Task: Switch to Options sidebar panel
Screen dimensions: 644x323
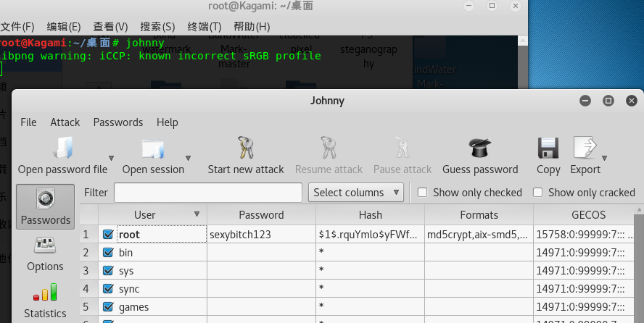Action: point(45,253)
